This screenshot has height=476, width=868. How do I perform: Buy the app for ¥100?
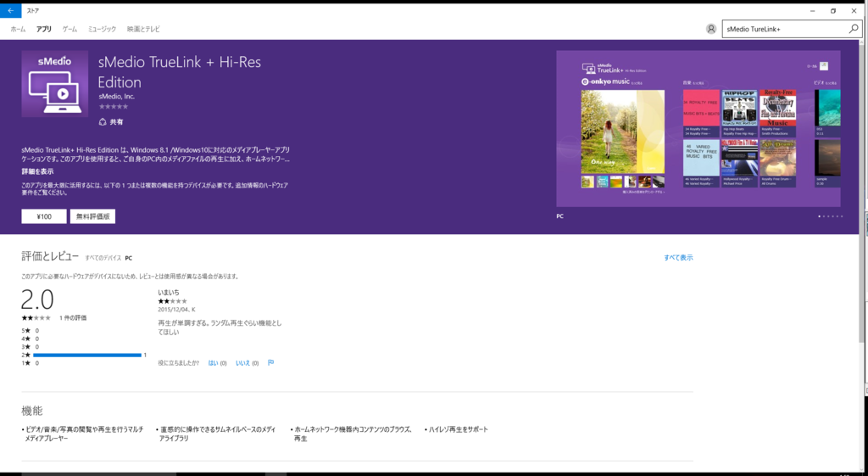pos(44,216)
